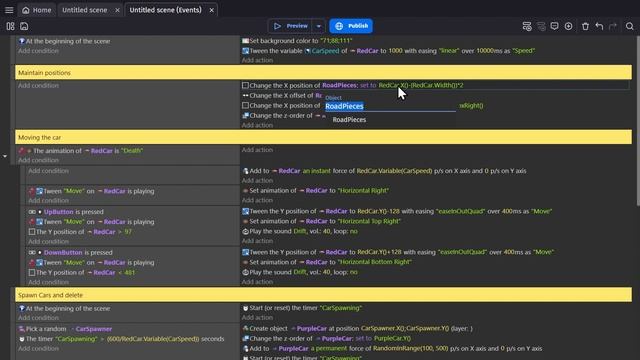640x360 pixels.
Task: Click the sound icon before Play the sound Drift, first one
Action: (x=245, y=231)
